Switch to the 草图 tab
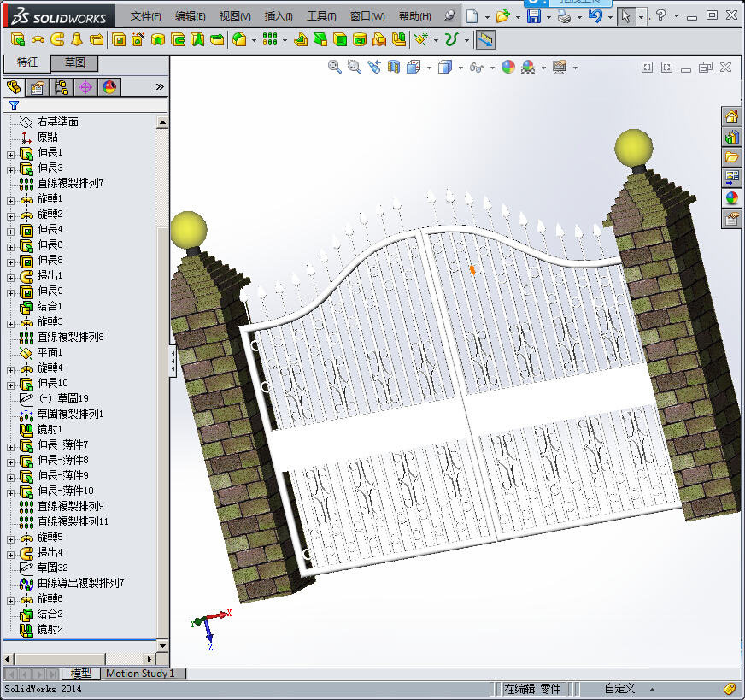Screen dimensions: 745x700 (75, 62)
